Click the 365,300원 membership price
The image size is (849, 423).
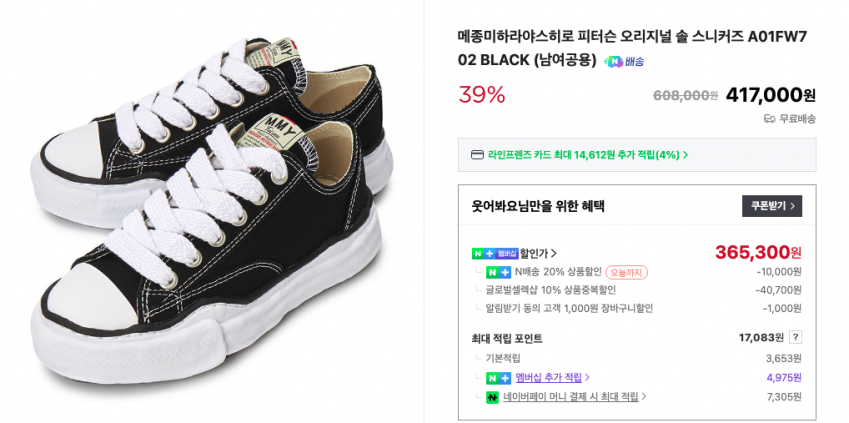tap(758, 253)
